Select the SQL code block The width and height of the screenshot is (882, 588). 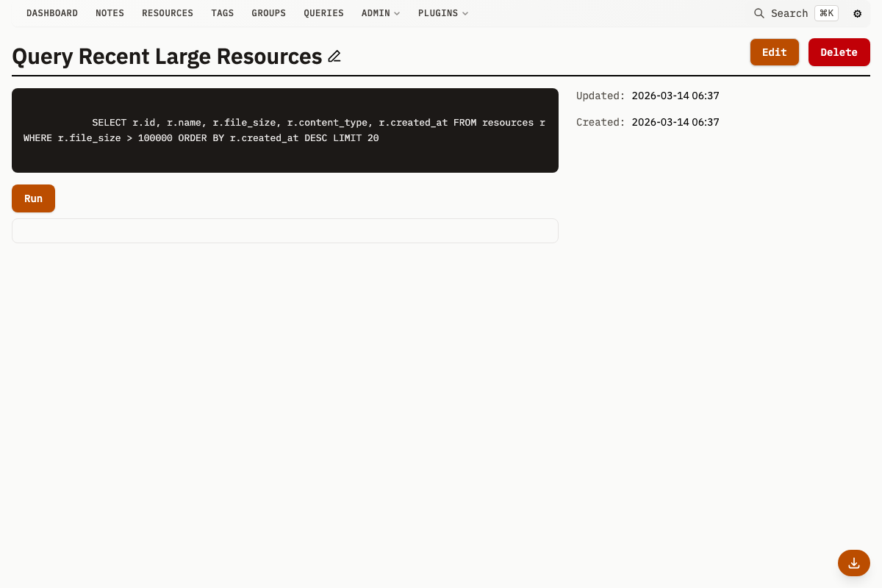pos(285,130)
